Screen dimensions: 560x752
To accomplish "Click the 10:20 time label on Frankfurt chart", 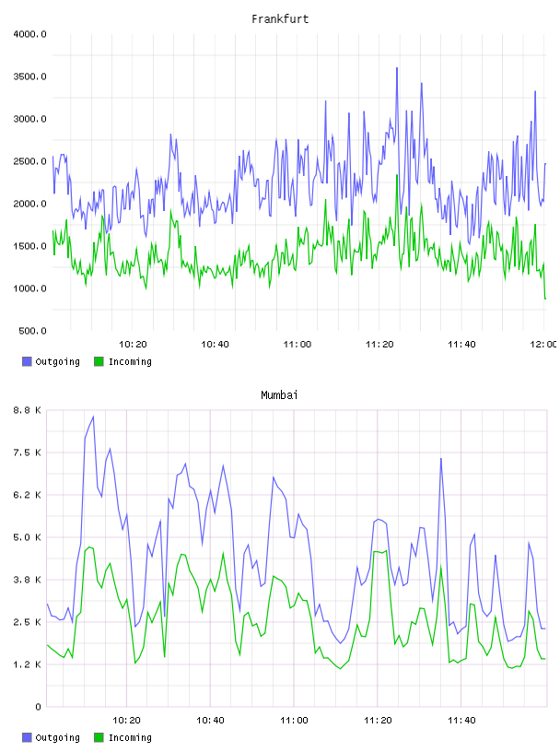I will coord(133,345).
